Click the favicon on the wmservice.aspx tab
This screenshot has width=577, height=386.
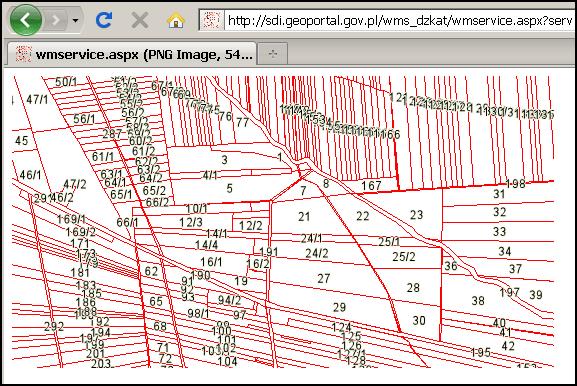click(23, 54)
